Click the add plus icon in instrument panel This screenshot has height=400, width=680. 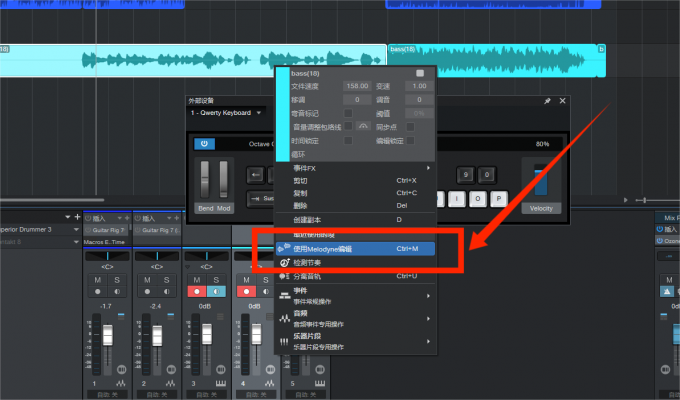(x=78, y=216)
